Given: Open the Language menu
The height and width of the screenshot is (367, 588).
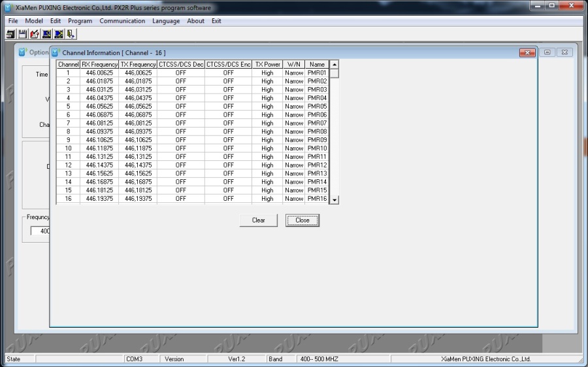Looking at the screenshot, I should pyautogui.click(x=166, y=21).
